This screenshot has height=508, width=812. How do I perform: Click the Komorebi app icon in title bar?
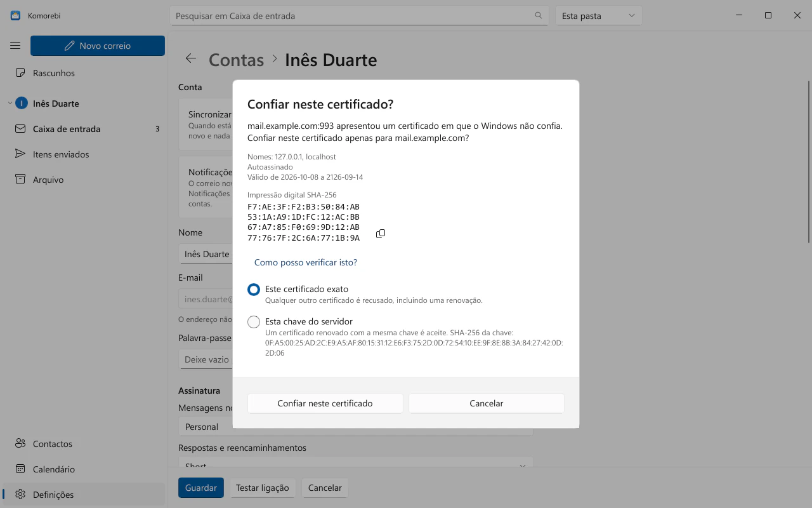[x=15, y=15]
